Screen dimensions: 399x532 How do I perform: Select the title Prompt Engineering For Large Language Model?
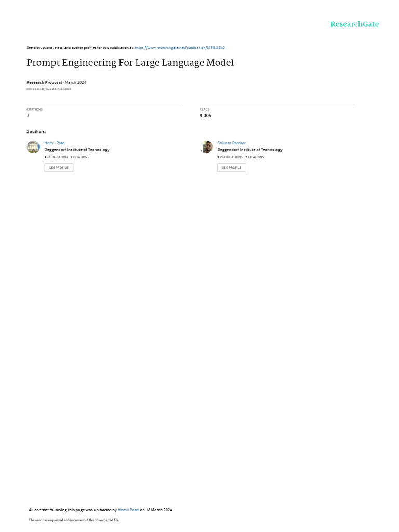tap(130, 63)
